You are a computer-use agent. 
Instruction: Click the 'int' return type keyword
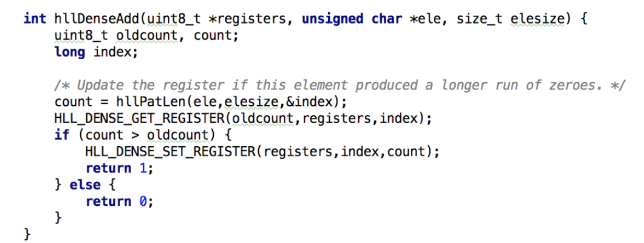click(34, 19)
